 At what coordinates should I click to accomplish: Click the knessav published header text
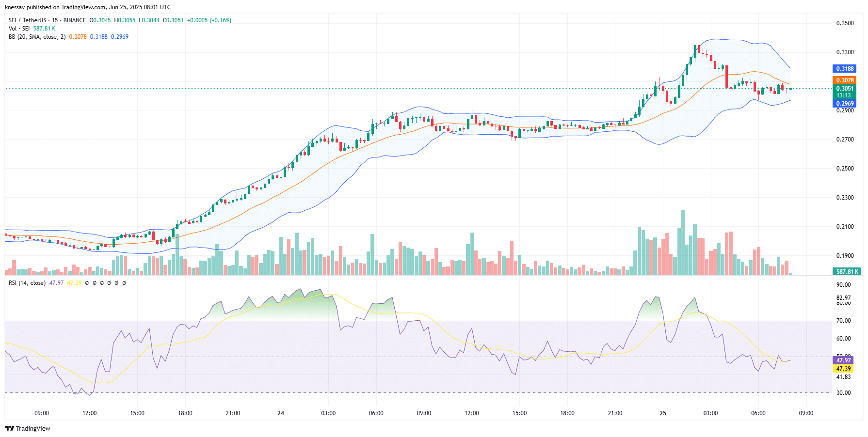(x=88, y=7)
